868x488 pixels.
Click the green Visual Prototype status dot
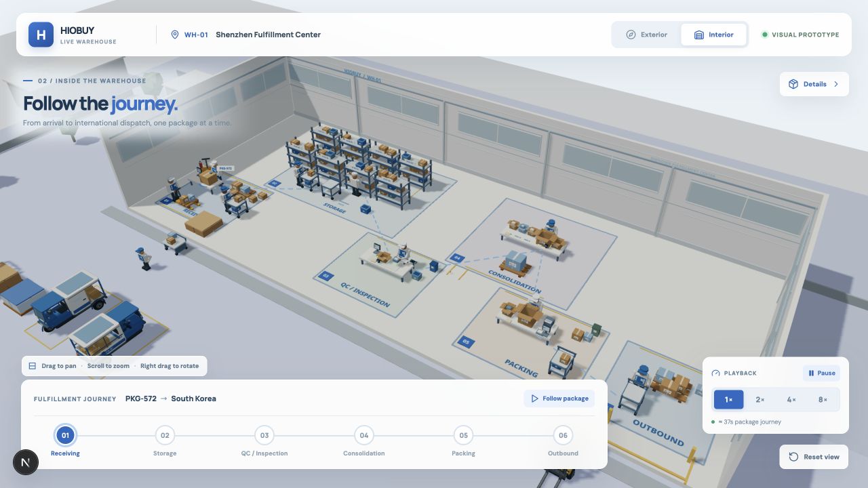pyautogui.click(x=764, y=35)
